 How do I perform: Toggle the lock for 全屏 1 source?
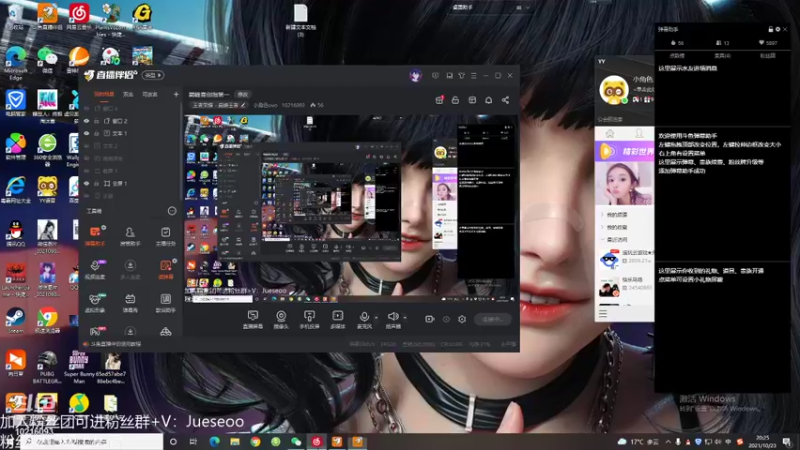point(96,183)
